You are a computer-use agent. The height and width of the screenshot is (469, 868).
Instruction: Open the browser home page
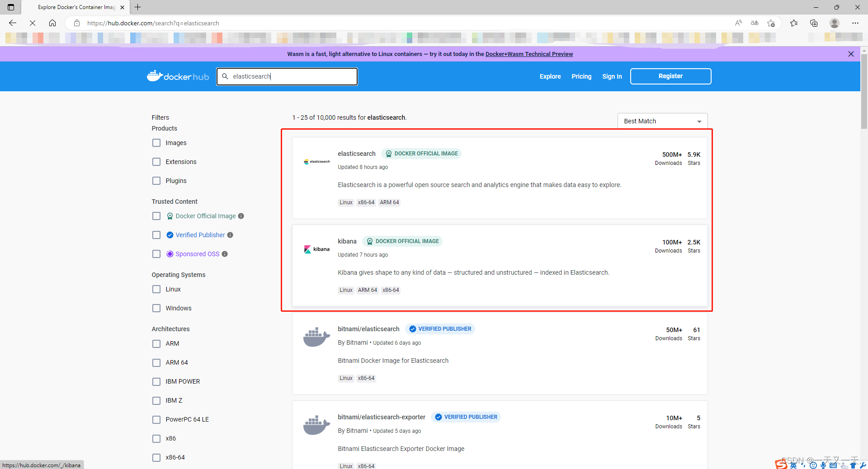(x=52, y=23)
